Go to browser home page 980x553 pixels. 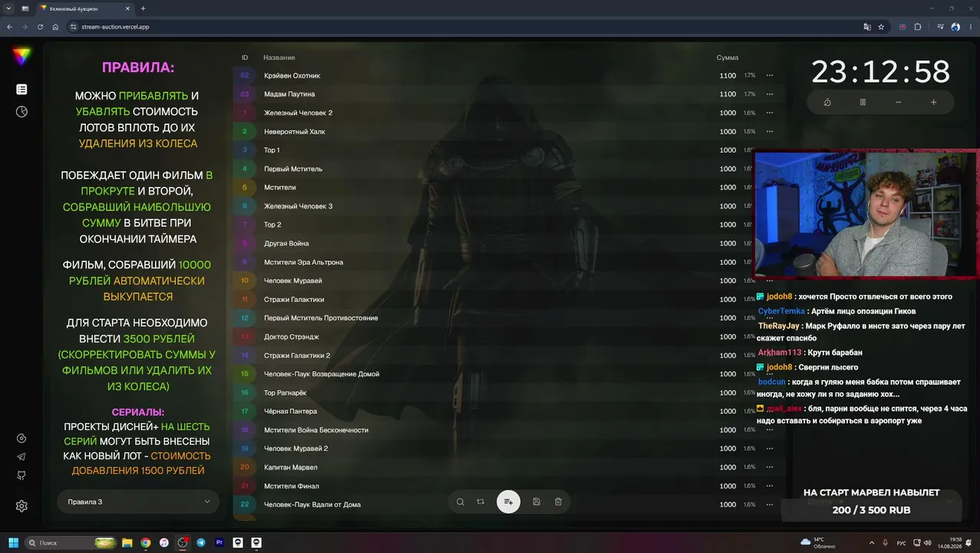[55, 27]
